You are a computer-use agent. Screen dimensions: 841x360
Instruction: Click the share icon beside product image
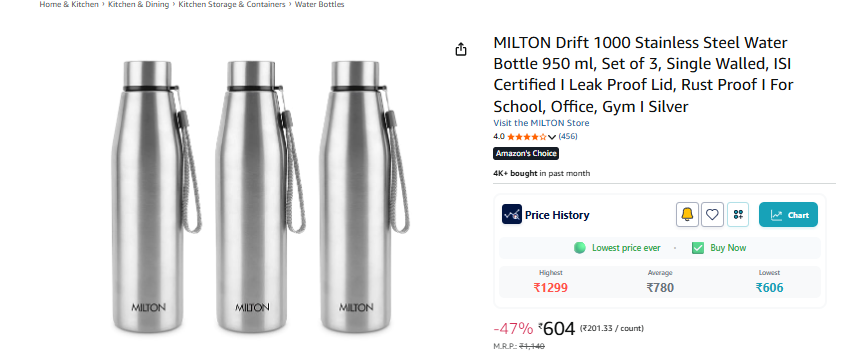[x=461, y=49]
